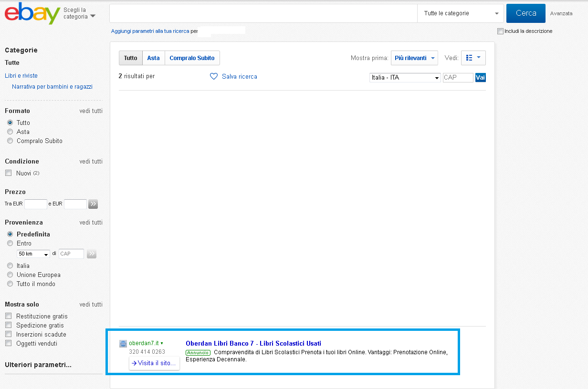588x389 pixels.
Task: Tick Includi la descrizione checkbox
Action: (x=500, y=31)
